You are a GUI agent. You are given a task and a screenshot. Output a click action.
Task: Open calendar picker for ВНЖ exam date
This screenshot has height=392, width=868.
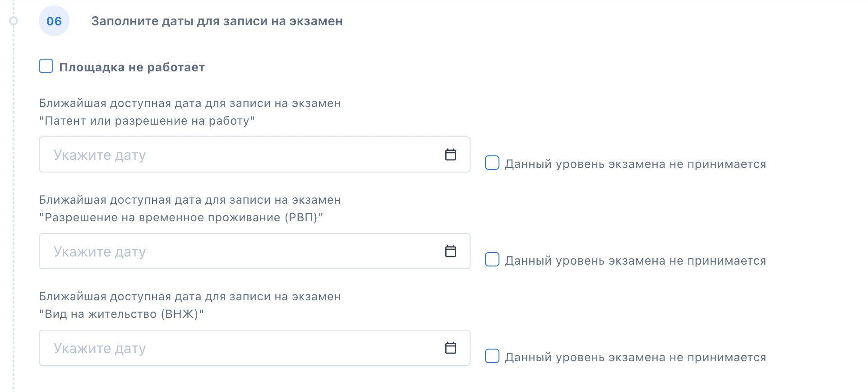(450, 348)
